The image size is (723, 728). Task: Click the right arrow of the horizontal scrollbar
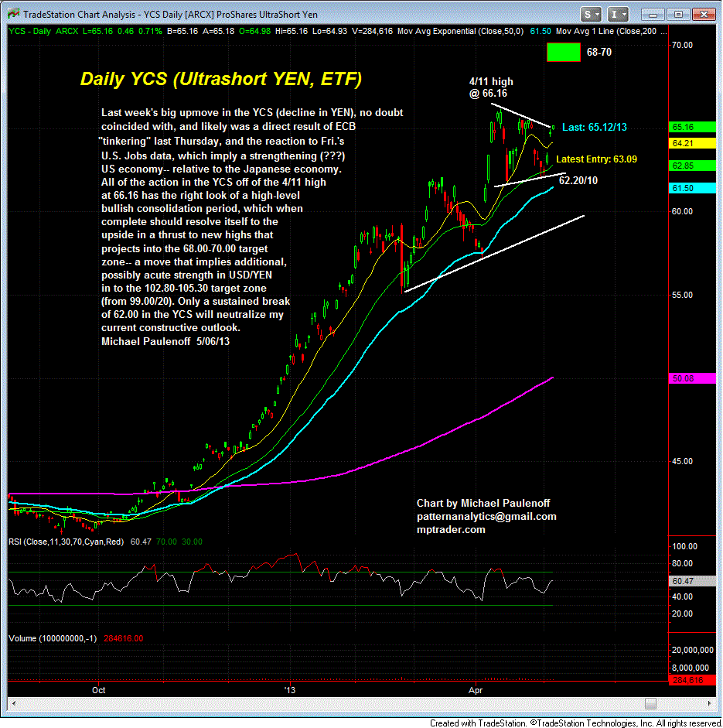tap(709, 703)
